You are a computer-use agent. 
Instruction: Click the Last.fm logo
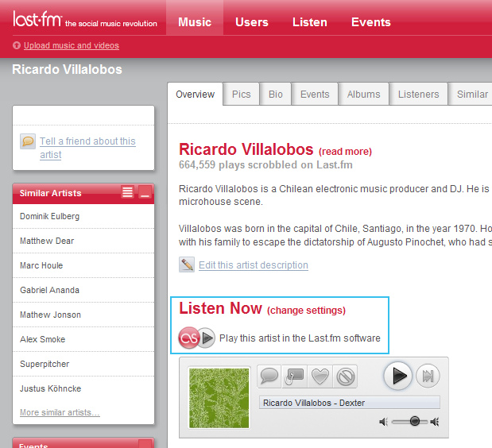(x=37, y=19)
